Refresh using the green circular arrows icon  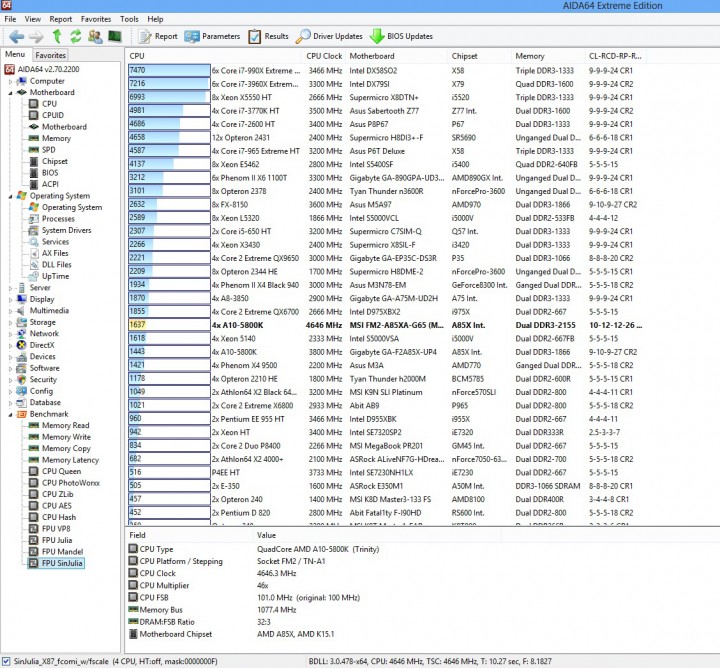click(75, 36)
